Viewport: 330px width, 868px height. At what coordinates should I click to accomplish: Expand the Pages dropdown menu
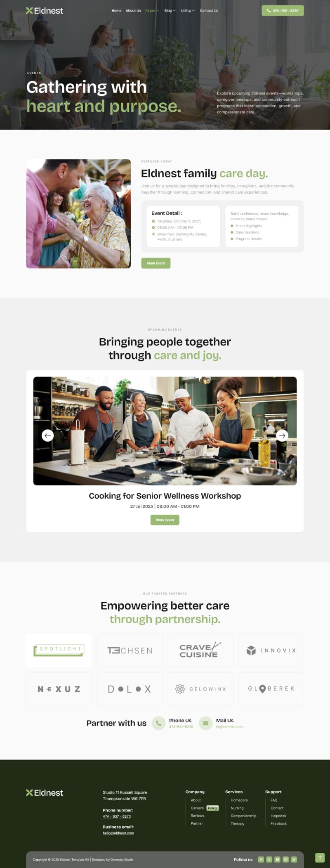point(152,11)
